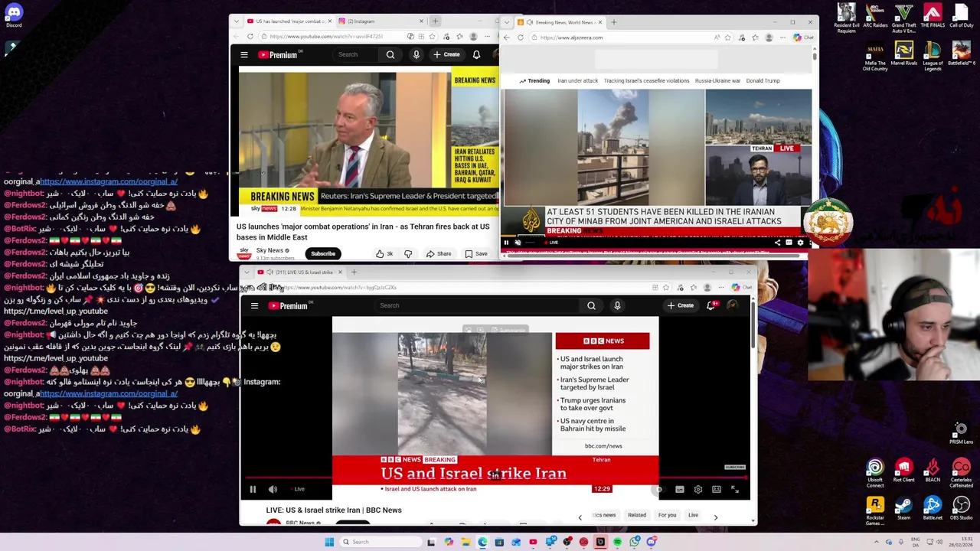Open YouTube guide menu in Sky News window
The height and width of the screenshot is (551, 980).
point(244,54)
